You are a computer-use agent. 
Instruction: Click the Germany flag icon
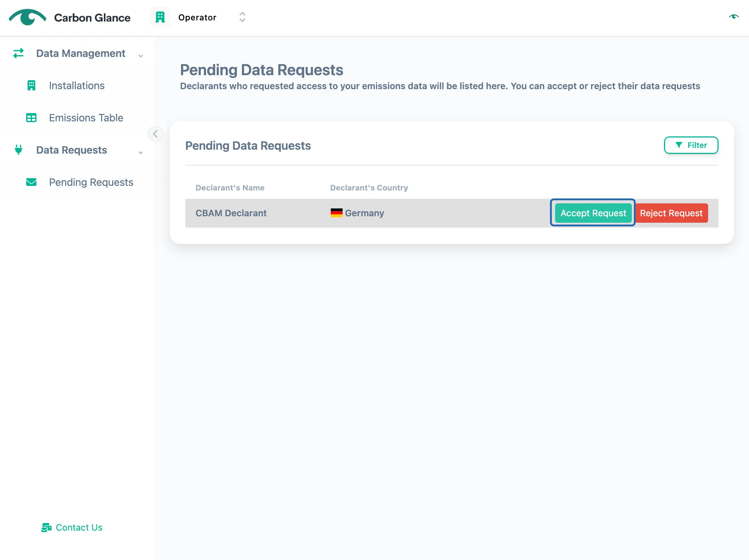[337, 213]
